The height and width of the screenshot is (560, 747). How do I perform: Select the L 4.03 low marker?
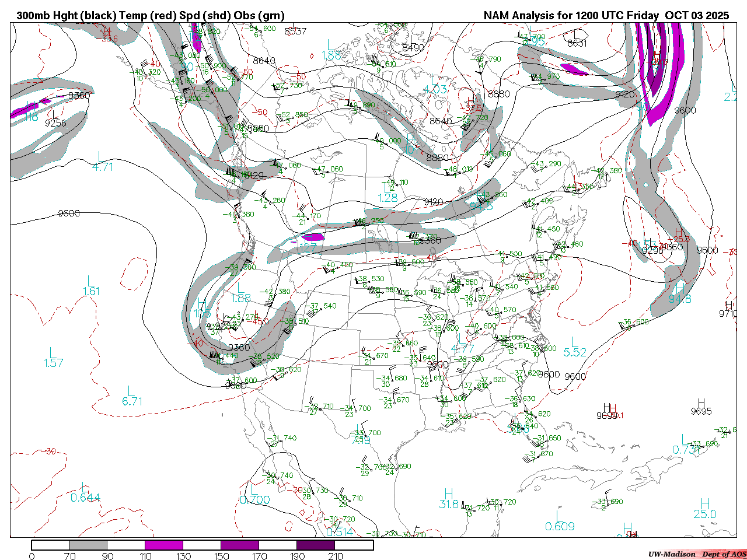point(435,84)
